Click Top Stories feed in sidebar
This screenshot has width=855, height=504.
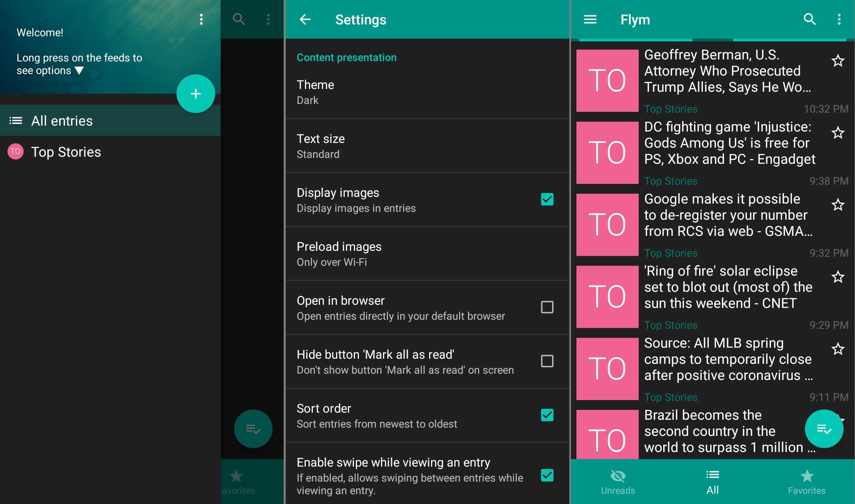pyautogui.click(x=66, y=151)
